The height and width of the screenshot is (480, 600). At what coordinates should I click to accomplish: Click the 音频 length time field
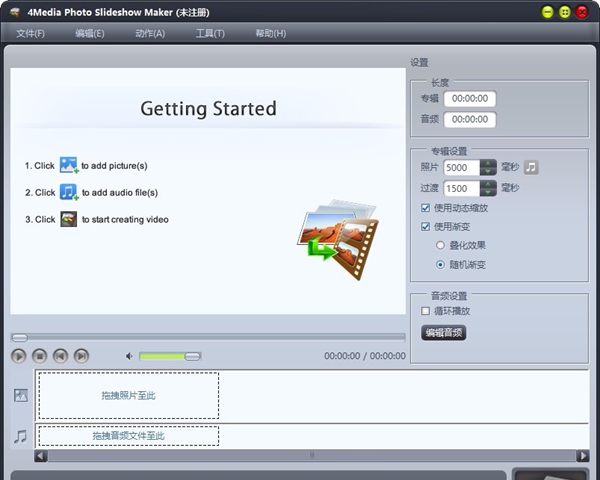click(x=470, y=119)
